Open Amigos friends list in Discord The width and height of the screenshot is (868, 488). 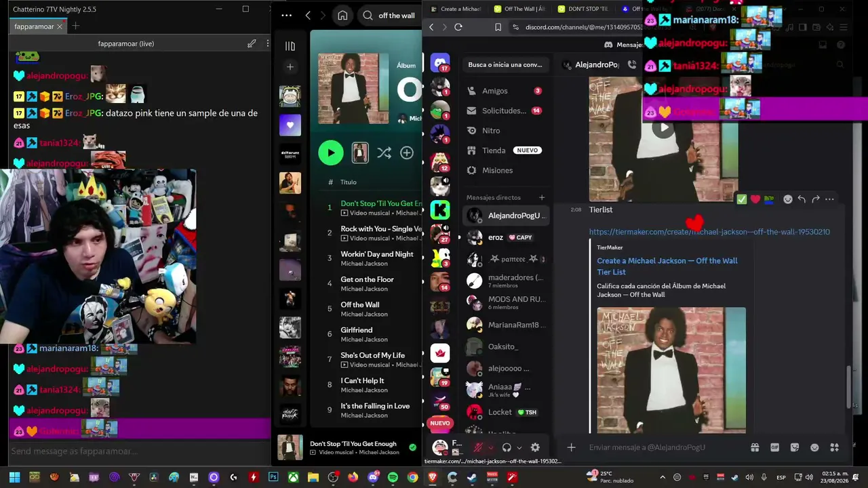[x=505, y=91]
